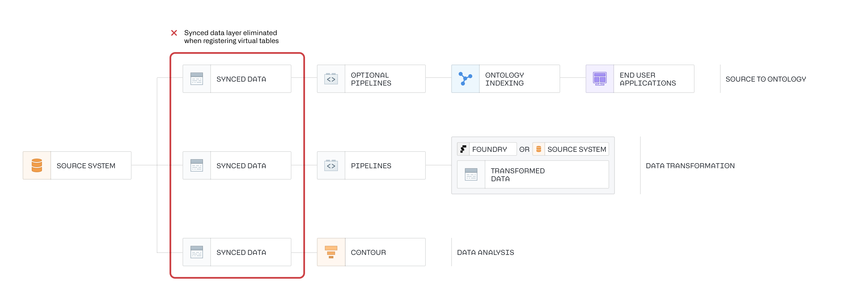Click the Ontology Indexing label text
The height and width of the screenshot is (307, 868).
coord(504,79)
